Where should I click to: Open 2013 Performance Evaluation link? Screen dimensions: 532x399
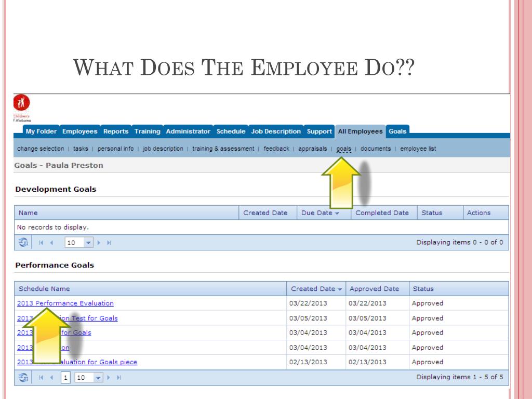(x=65, y=303)
